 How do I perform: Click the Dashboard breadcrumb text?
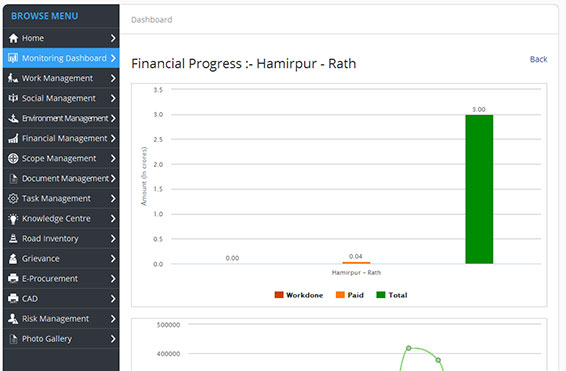[152, 20]
